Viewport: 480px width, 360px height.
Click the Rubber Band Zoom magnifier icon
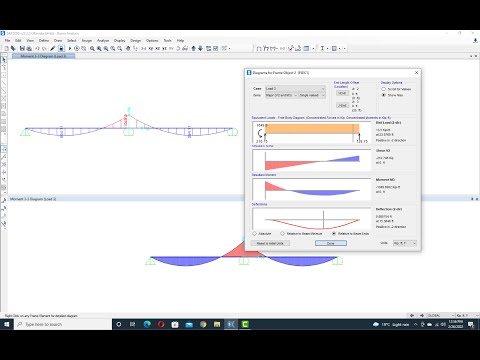(x=92, y=49)
